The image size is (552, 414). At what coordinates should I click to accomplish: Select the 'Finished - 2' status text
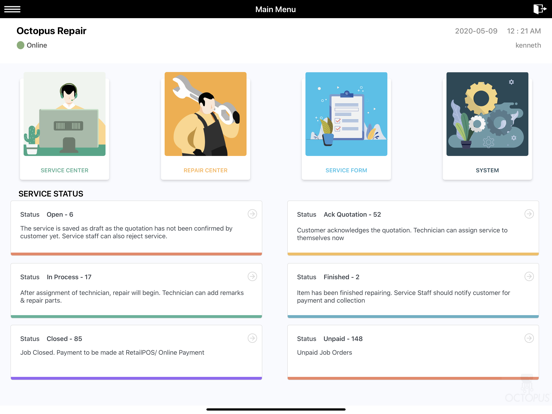click(341, 277)
